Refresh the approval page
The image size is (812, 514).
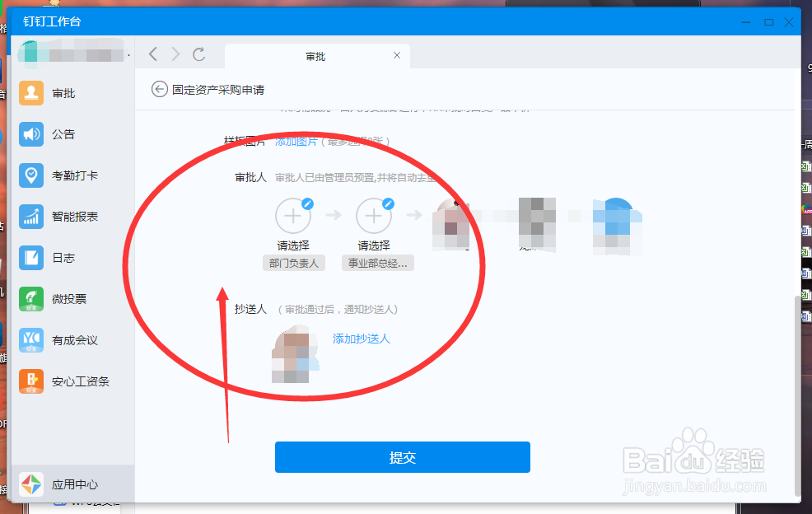click(x=200, y=54)
